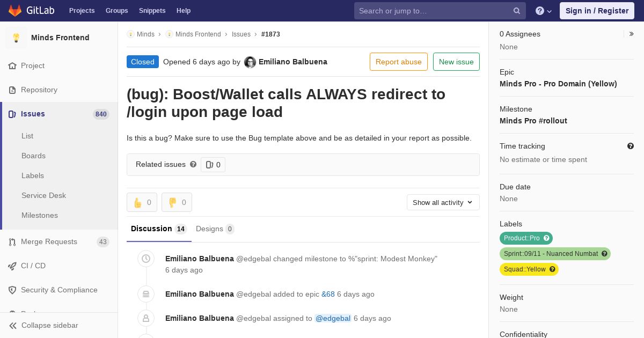This screenshot has height=338, width=644.
Task: Click the Merge Requests icon
Action: click(x=12, y=241)
